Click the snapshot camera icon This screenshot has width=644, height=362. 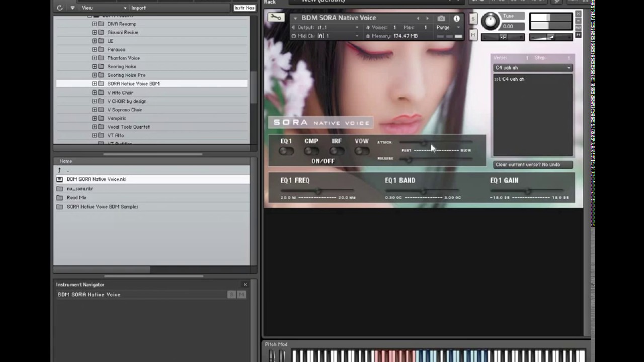point(441,18)
